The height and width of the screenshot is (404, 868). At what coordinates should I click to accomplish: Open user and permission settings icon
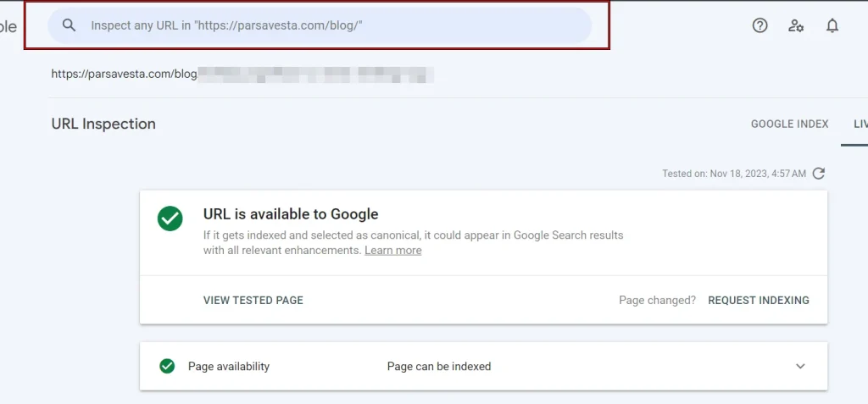tap(796, 25)
